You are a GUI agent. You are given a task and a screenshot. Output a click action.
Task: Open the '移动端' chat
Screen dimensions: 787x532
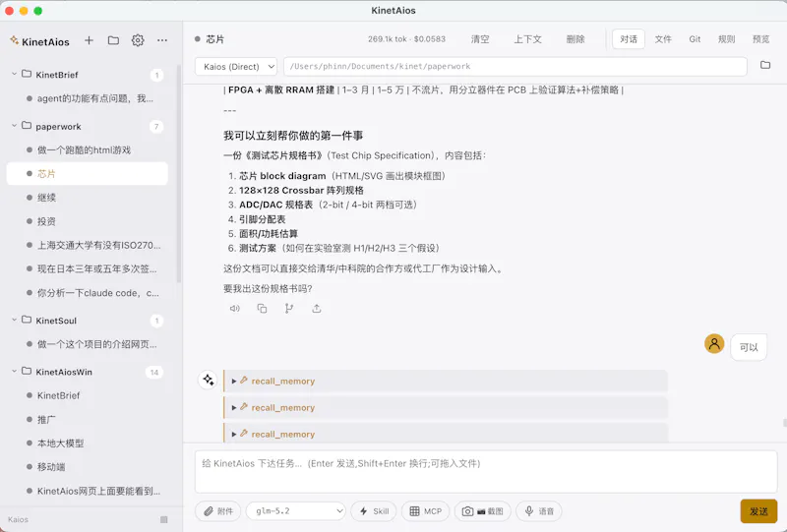(88, 467)
